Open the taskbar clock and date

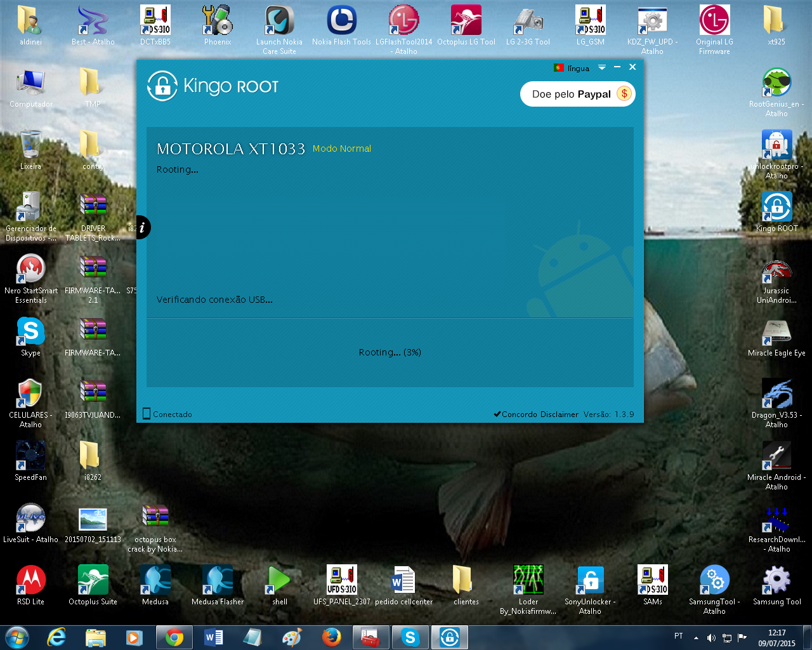click(x=776, y=638)
